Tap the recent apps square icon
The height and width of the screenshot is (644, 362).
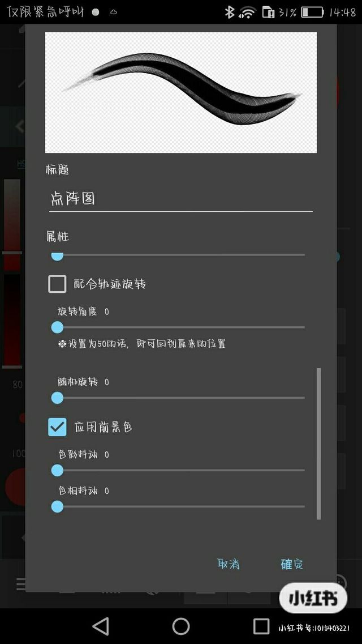tap(261, 626)
